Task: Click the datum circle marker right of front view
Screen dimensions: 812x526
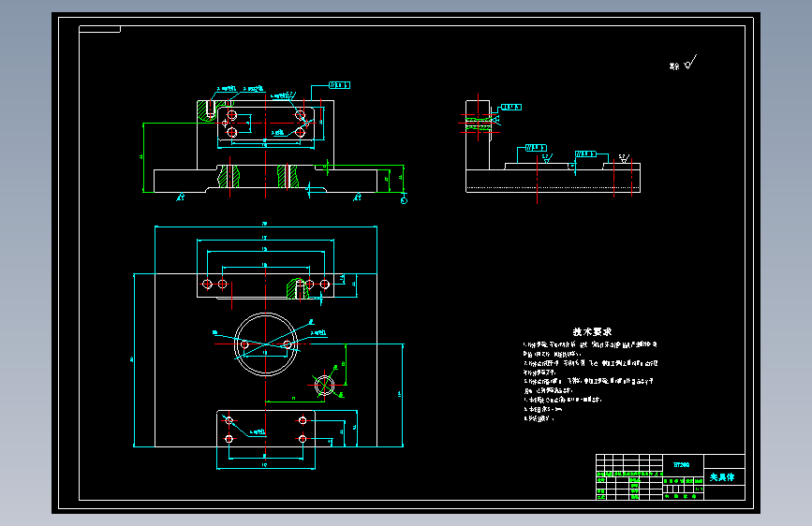Action: 404,200
